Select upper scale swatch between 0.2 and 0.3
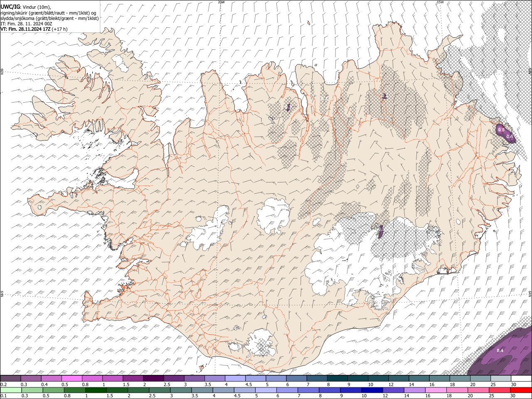Image resolution: width=532 pixels, height=399 pixels. (x=10, y=379)
